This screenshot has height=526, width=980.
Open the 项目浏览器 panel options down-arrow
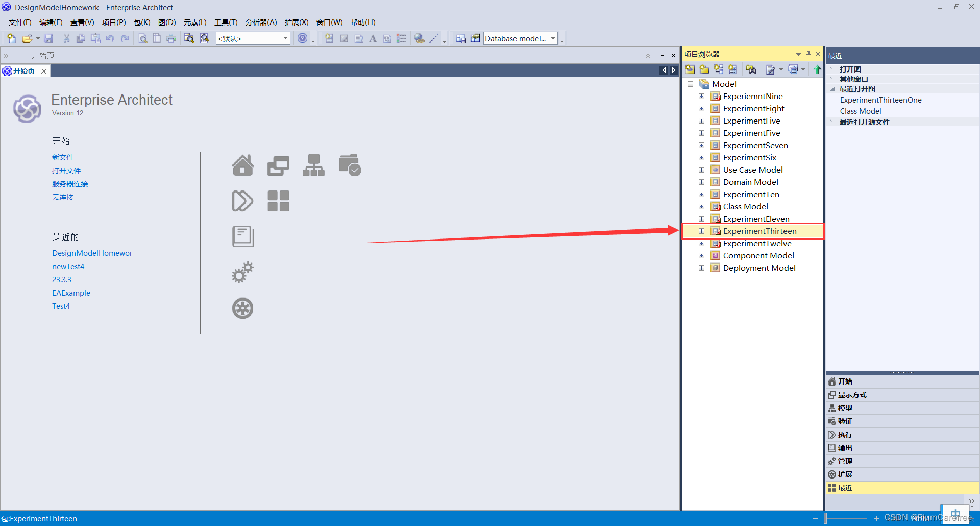(x=798, y=54)
